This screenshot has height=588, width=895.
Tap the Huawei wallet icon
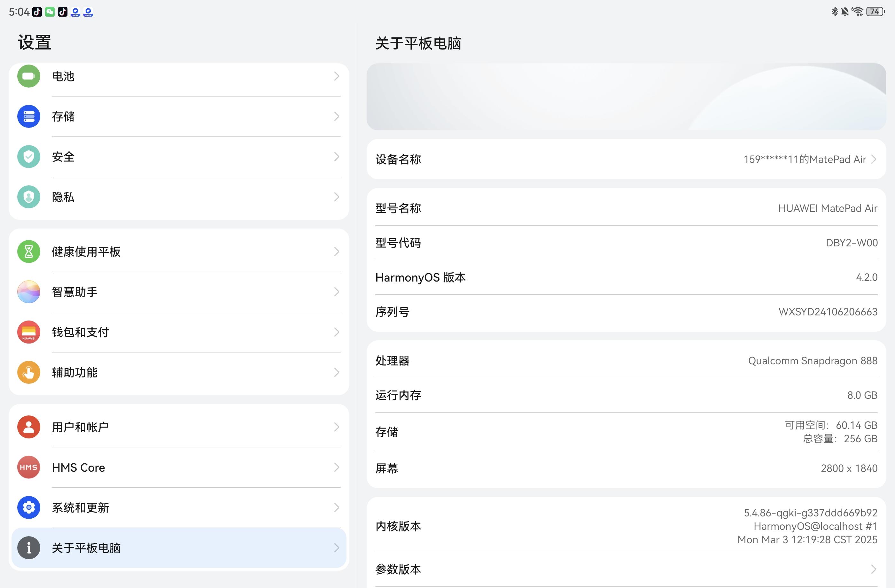tap(28, 332)
